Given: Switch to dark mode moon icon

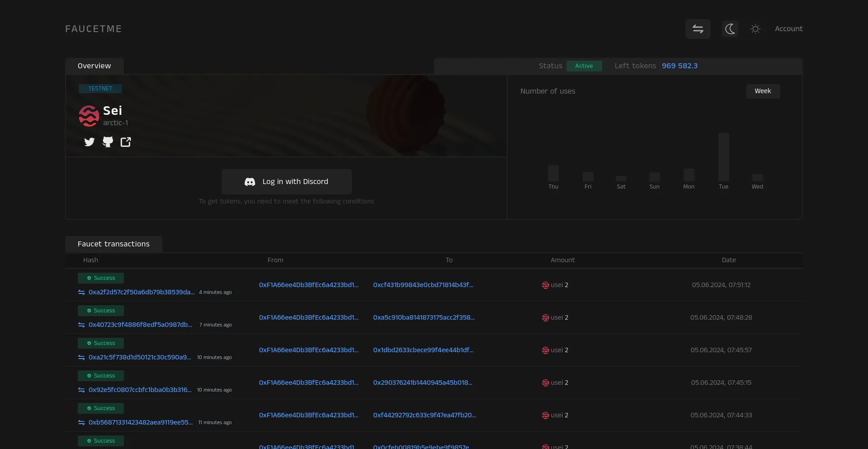Looking at the screenshot, I should pyautogui.click(x=730, y=29).
